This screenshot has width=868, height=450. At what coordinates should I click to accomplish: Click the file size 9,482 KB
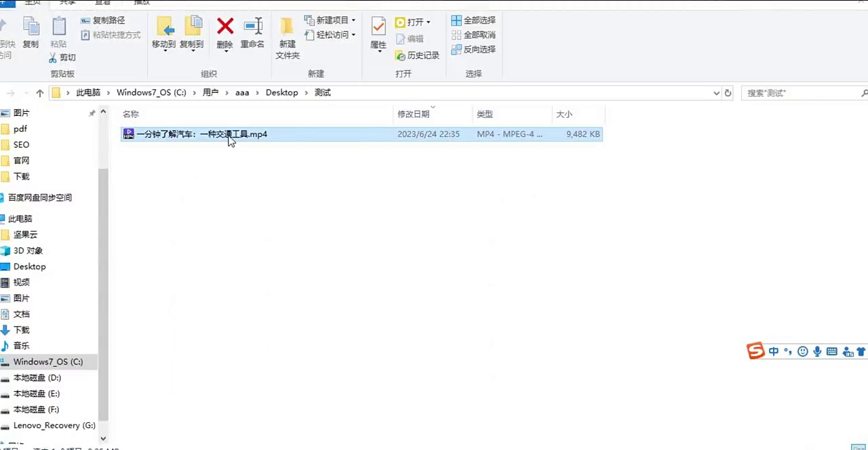coord(583,134)
